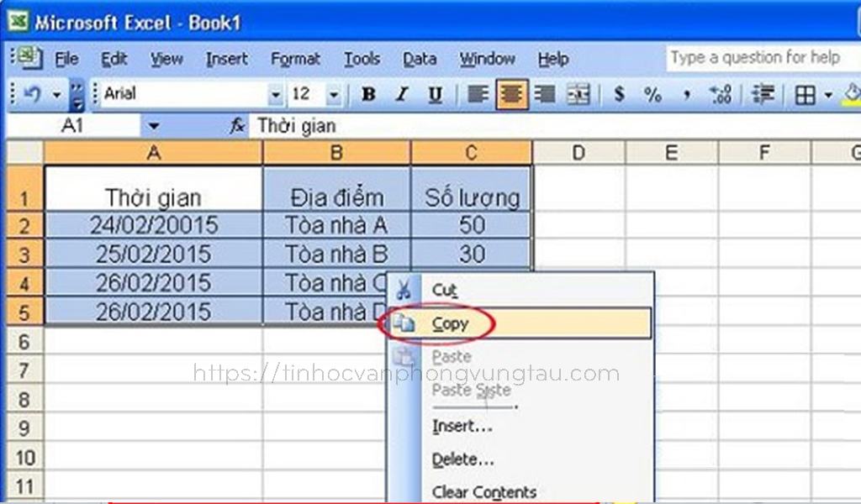
Task: Select column A header
Action: 153,152
